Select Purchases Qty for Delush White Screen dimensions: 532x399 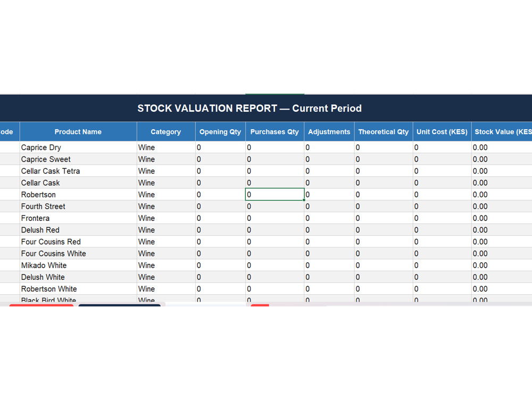275,277
